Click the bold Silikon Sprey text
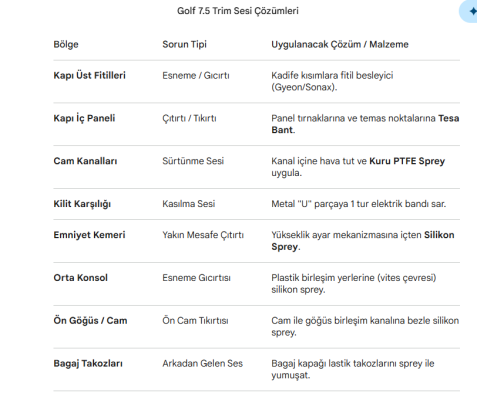The height and width of the screenshot is (400, 477). point(439,235)
